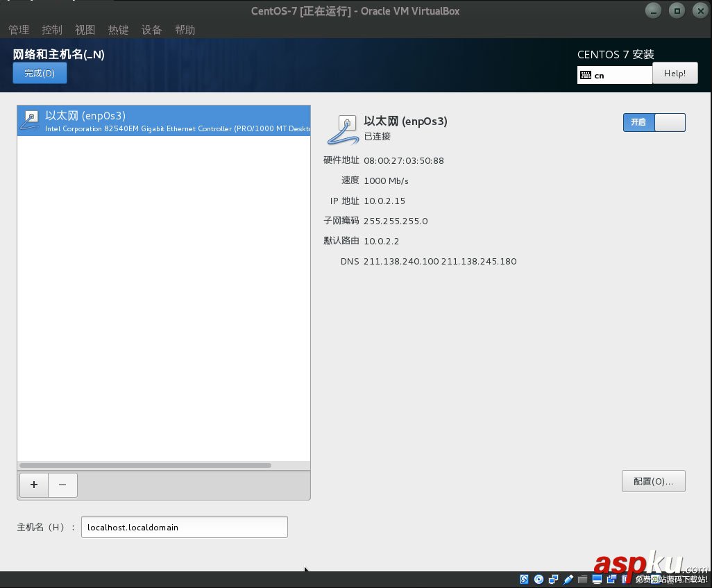Click the keyboard layout icon next to cn
This screenshot has height=588, width=712.
click(x=586, y=75)
